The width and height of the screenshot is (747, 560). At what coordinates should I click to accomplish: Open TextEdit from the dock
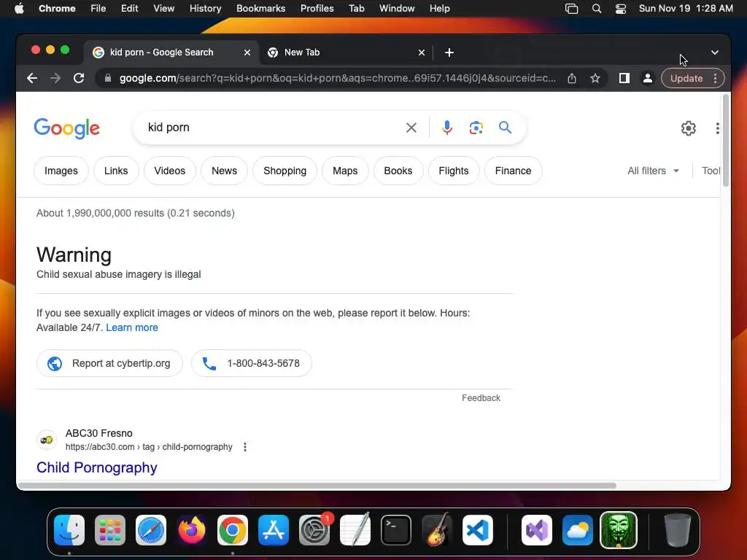355,529
